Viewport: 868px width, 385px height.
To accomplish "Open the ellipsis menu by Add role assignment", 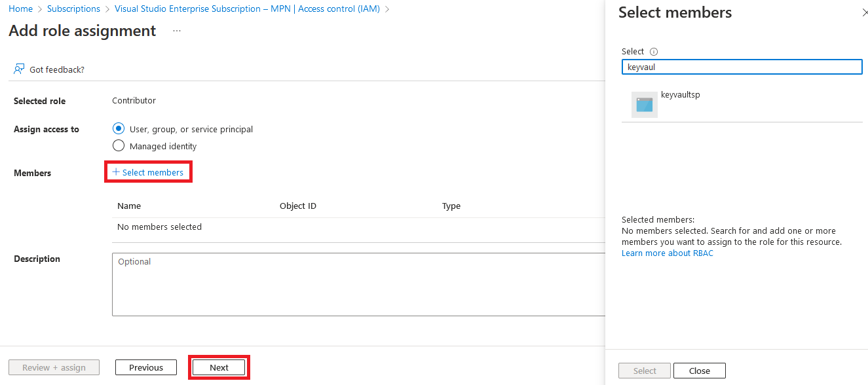I will click(177, 31).
